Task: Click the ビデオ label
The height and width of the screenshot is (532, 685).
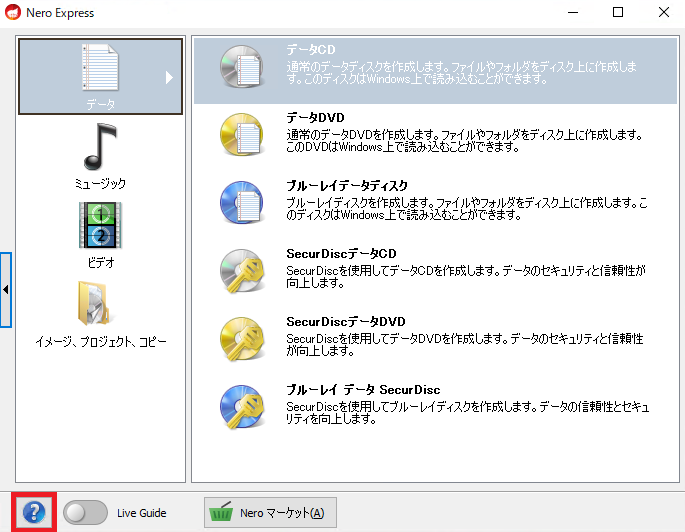Action: coord(100,263)
